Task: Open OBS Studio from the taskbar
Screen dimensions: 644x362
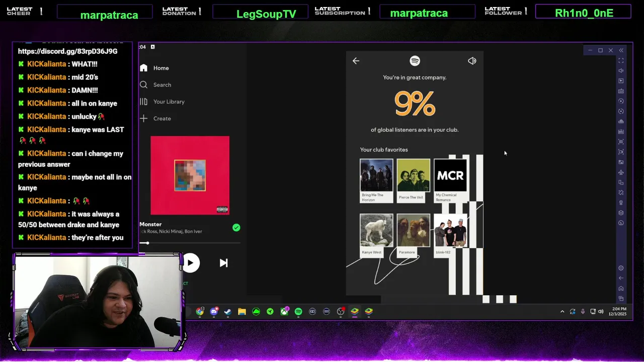Action: pos(341,312)
